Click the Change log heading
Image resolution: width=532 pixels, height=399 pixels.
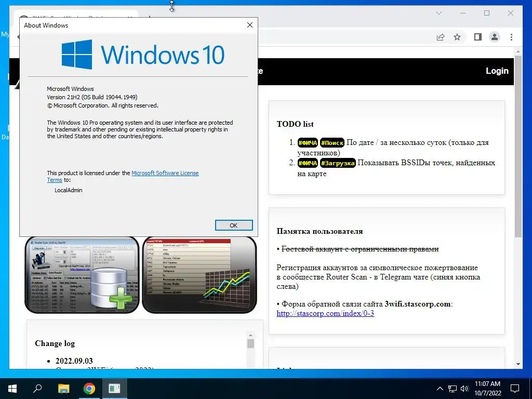(x=55, y=343)
